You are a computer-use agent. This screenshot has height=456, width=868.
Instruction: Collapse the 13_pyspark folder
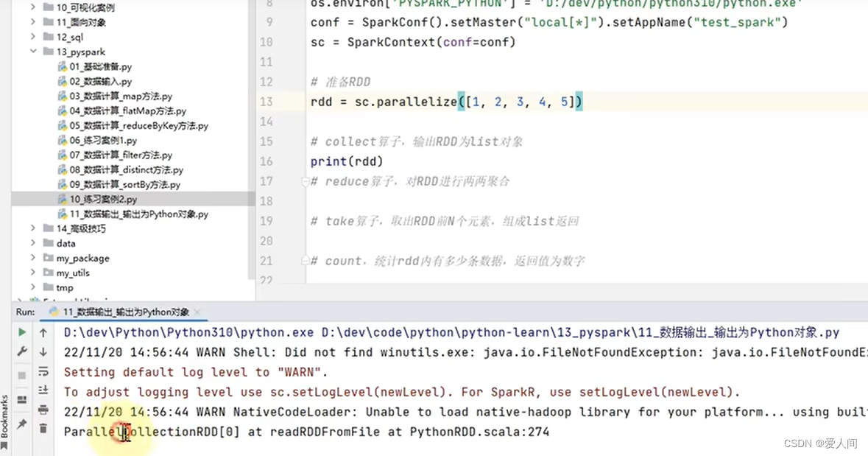pyautogui.click(x=32, y=52)
